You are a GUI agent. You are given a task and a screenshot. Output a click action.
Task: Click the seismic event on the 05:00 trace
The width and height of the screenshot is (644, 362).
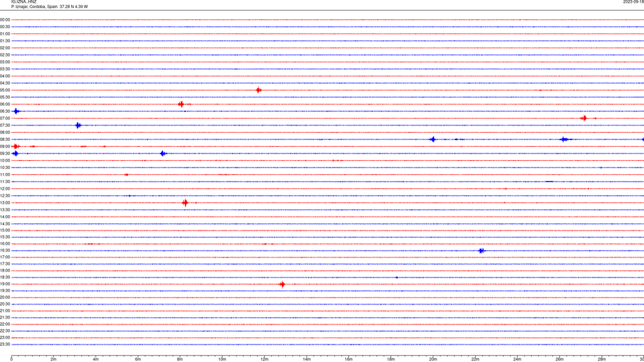[x=258, y=90]
